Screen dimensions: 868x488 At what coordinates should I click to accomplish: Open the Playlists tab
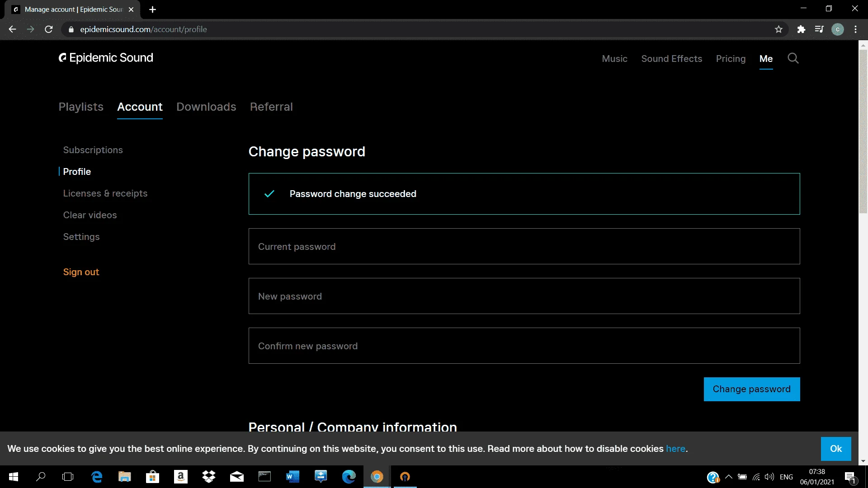tap(81, 107)
